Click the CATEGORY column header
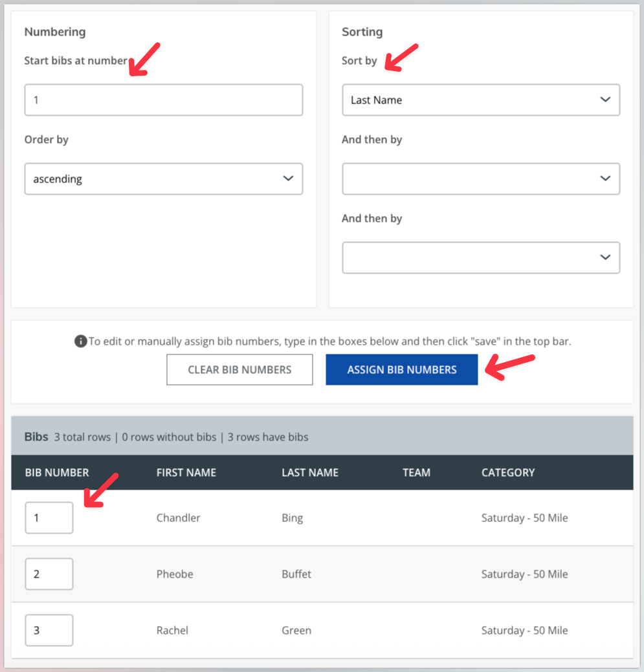The height and width of the screenshot is (672, 644). [508, 472]
